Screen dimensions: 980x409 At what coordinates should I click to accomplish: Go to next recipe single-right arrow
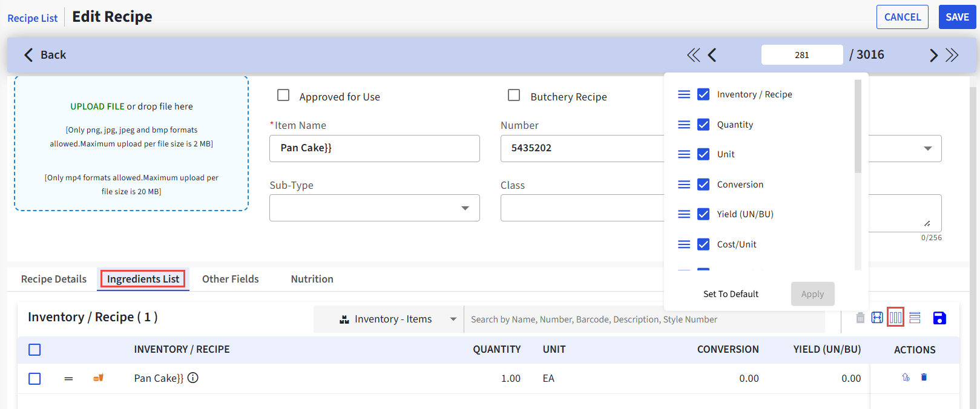[x=933, y=55]
